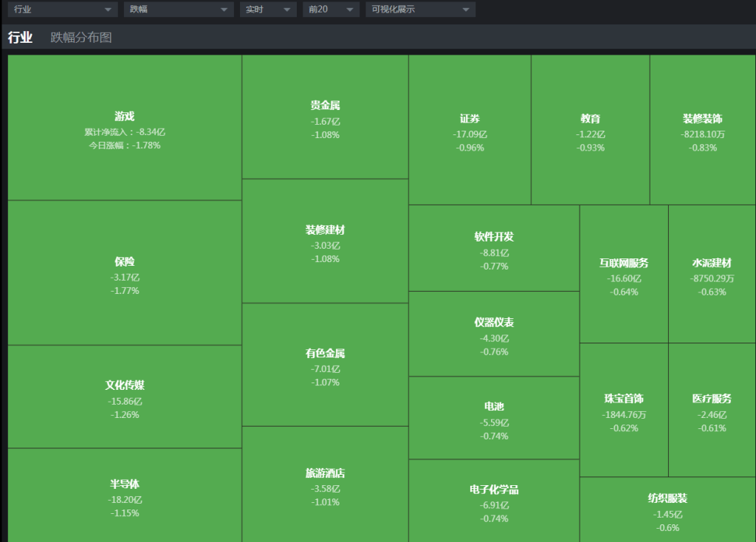756x542 pixels.
Task: Click the -1.01% value in 旅游酒店
Action: pos(325,502)
